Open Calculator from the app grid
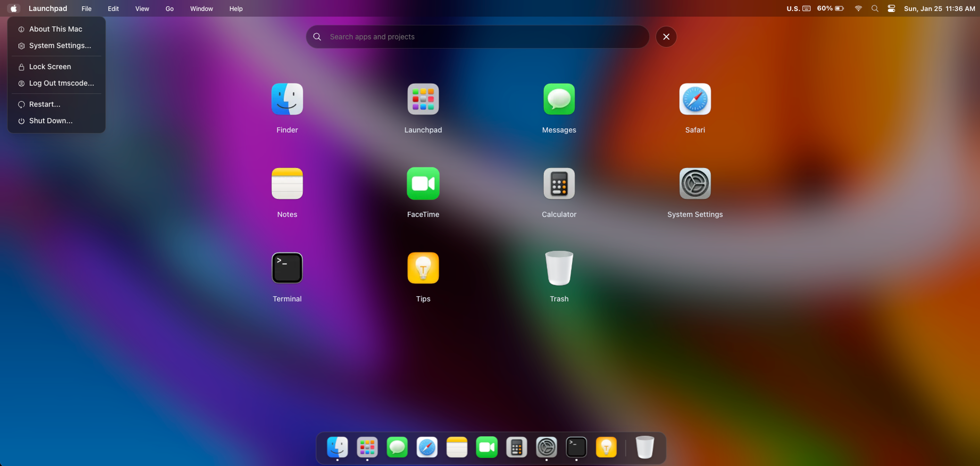 559,183
